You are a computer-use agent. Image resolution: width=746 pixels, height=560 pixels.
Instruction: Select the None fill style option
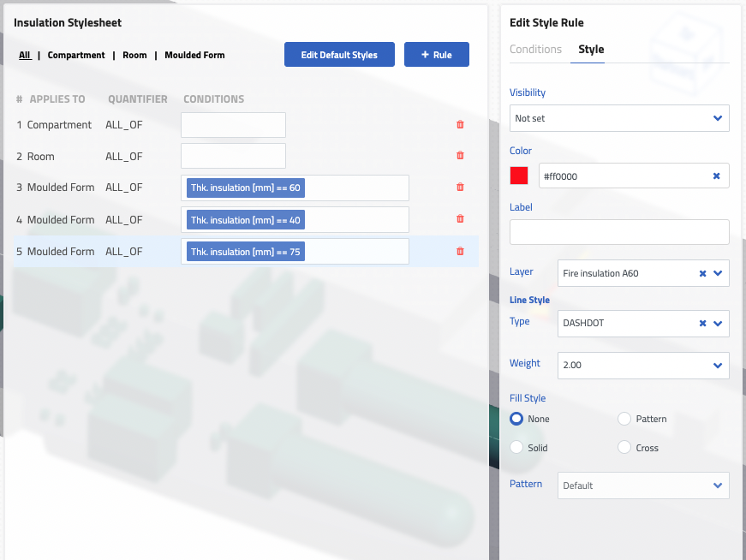tap(516, 419)
